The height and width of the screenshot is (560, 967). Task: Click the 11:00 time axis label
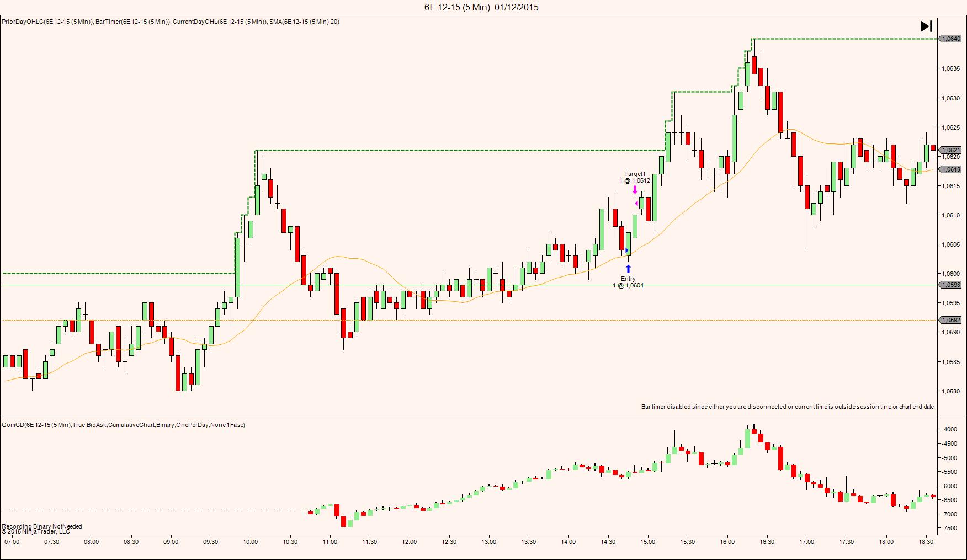pyautogui.click(x=330, y=542)
